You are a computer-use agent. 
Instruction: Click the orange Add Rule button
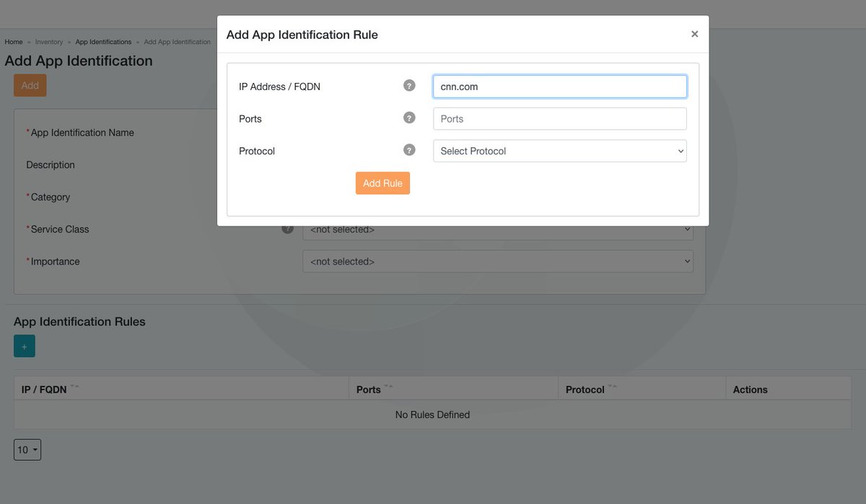point(382,183)
